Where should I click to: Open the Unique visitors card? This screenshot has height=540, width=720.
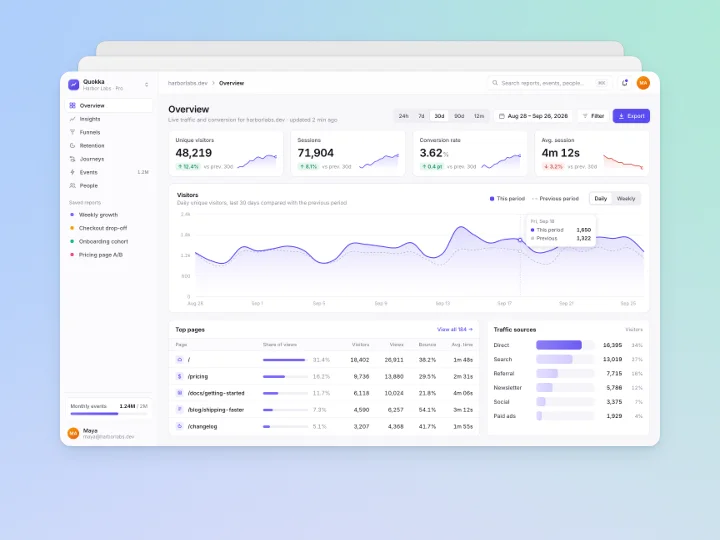[x=226, y=154]
